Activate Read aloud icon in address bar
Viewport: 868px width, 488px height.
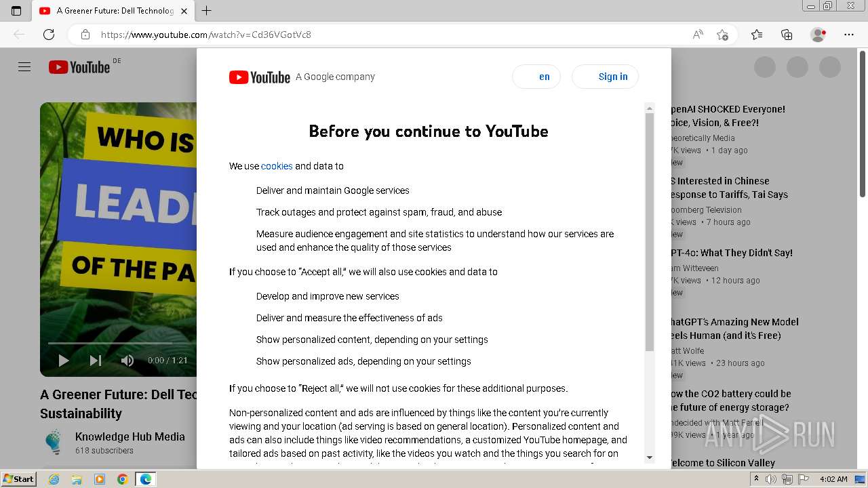tap(698, 35)
